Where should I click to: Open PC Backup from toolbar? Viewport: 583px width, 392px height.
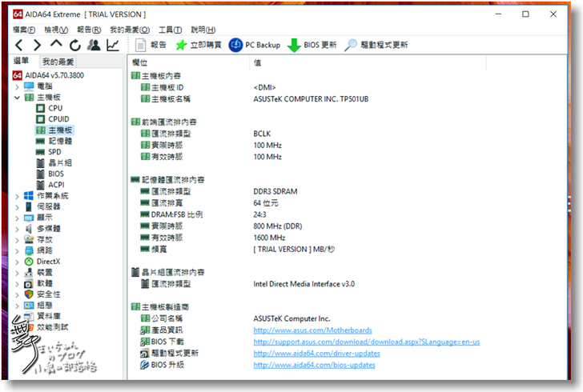coord(255,45)
